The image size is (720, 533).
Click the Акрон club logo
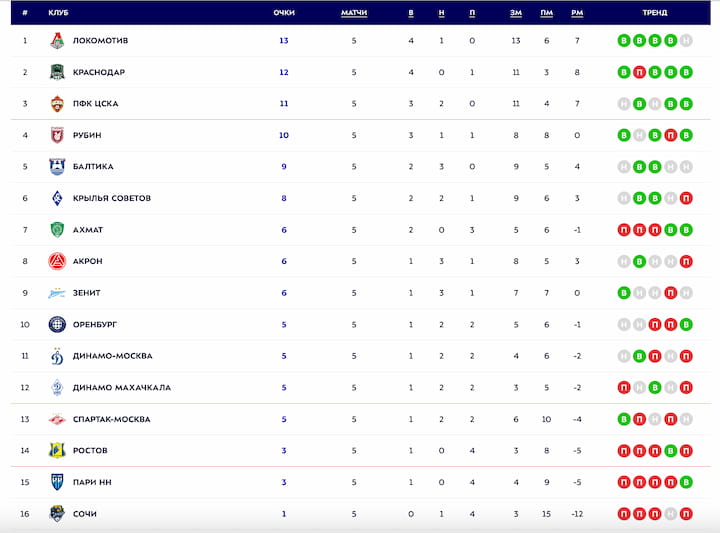click(x=57, y=261)
